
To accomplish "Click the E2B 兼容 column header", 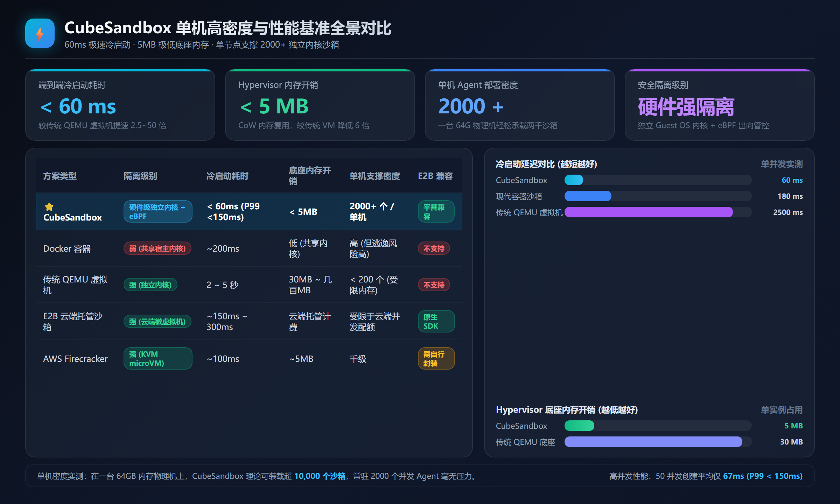I will (x=435, y=176).
